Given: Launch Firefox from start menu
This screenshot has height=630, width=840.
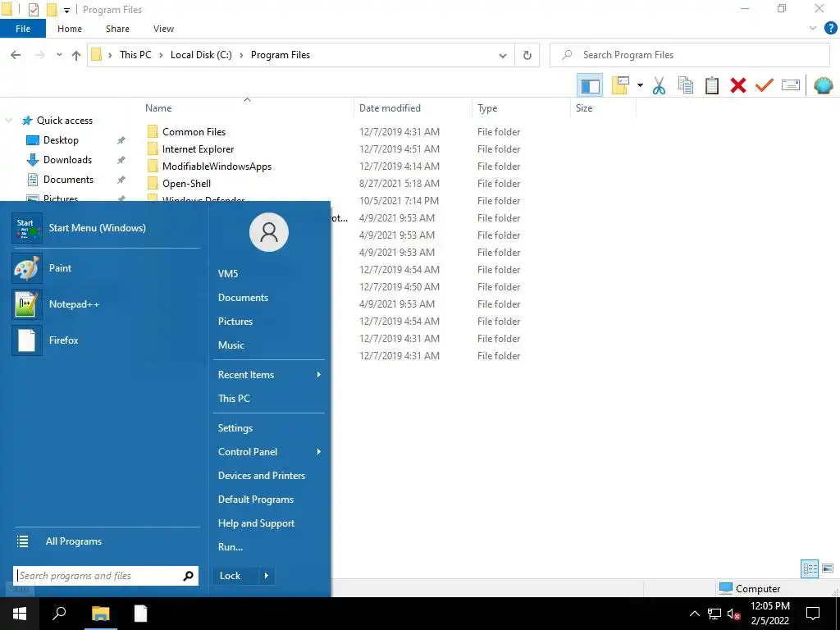Looking at the screenshot, I should pyautogui.click(x=106, y=340).
